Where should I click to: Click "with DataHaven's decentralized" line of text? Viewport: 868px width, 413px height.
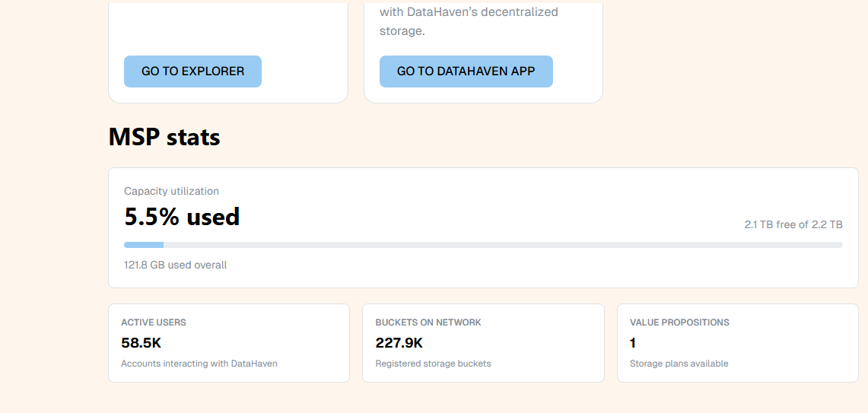coord(469,11)
